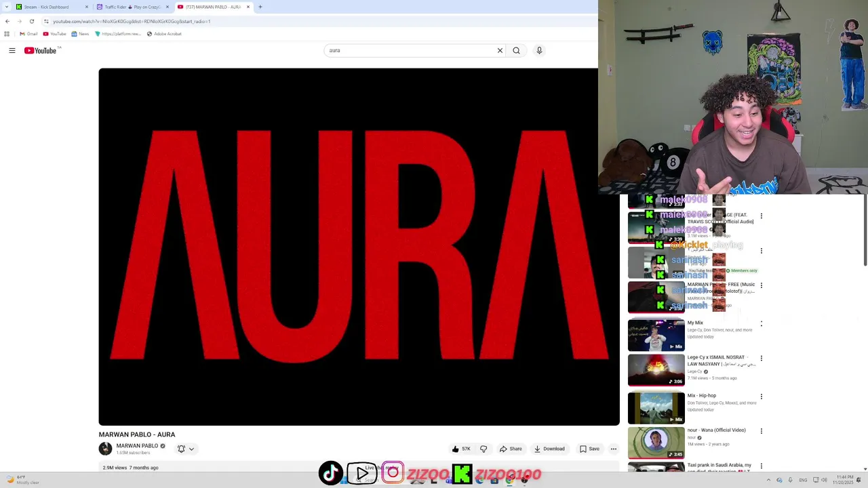Screen dimensions: 868x488
Task: View site information beside the URL
Action: coord(46,21)
